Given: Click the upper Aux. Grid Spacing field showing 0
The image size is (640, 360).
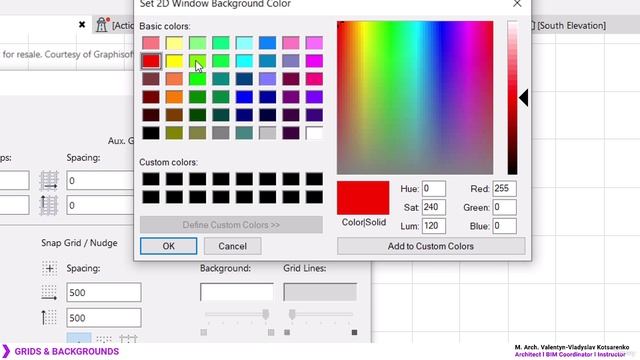Looking at the screenshot, I should click(100, 180).
